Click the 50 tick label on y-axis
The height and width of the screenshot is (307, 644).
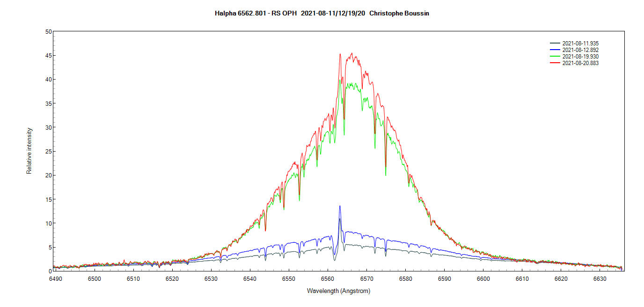pos(48,32)
